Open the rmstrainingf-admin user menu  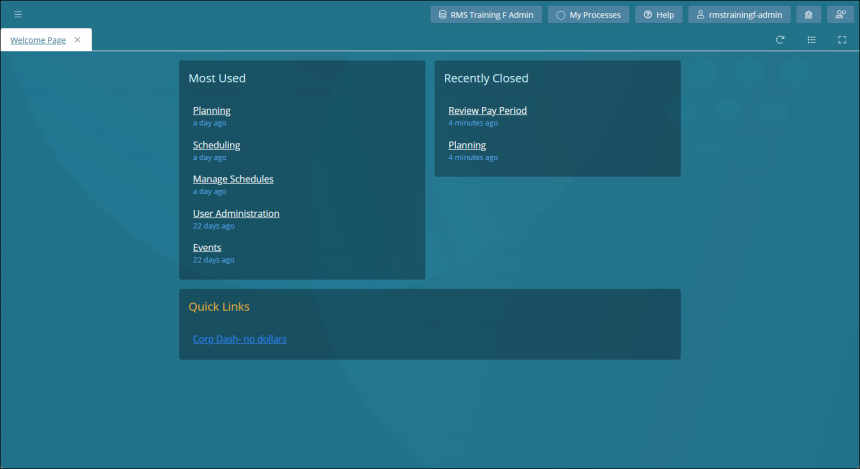click(x=740, y=15)
